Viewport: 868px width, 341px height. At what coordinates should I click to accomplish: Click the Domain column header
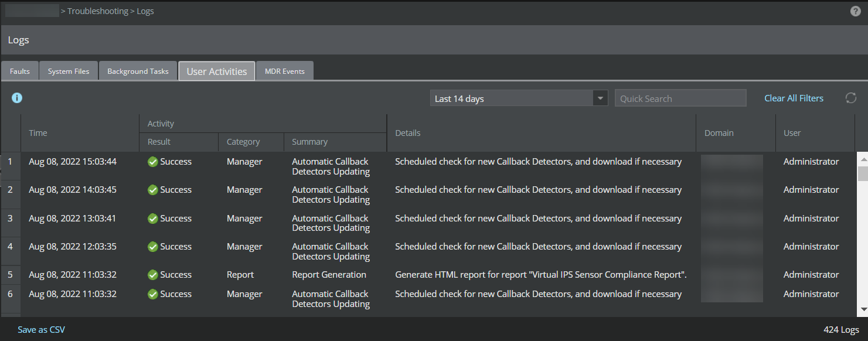click(x=736, y=133)
